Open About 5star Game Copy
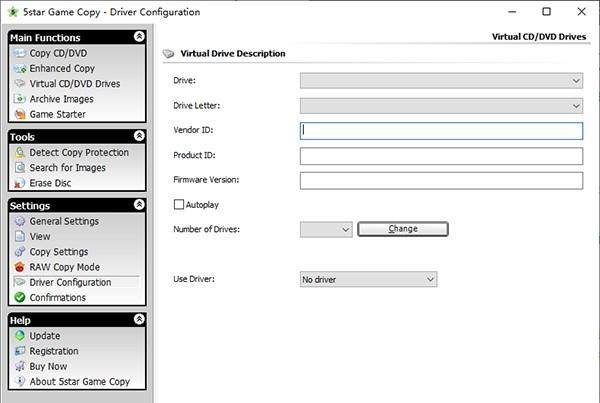This screenshot has width=600, height=403. point(80,382)
